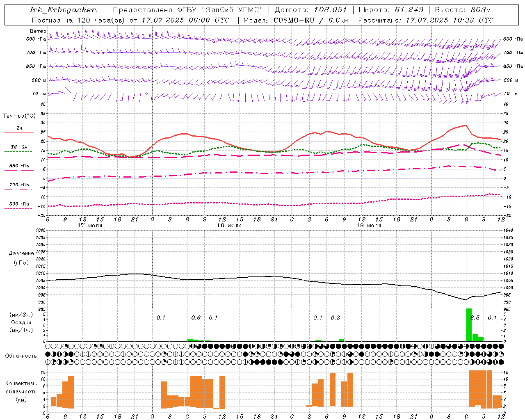Click the Давление pressure panel label

click(x=21, y=253)
